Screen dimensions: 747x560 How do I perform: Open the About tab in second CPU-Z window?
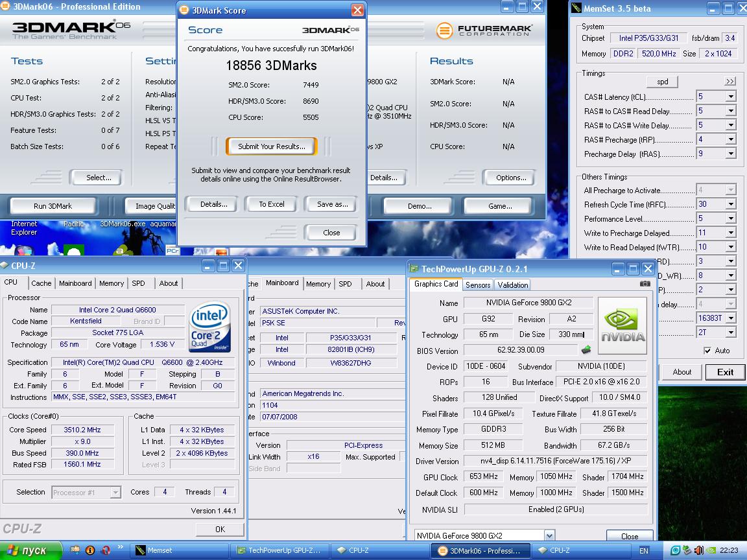pyautogui.click(x=375, y=284)
